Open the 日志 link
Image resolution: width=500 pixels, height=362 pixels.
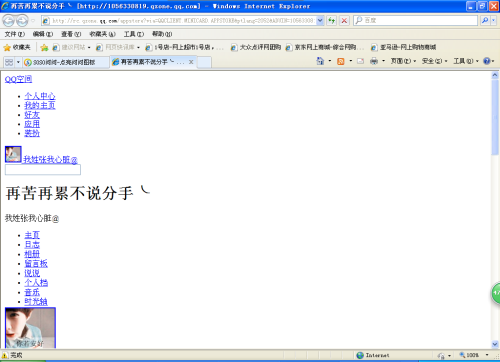click(32, 245)
